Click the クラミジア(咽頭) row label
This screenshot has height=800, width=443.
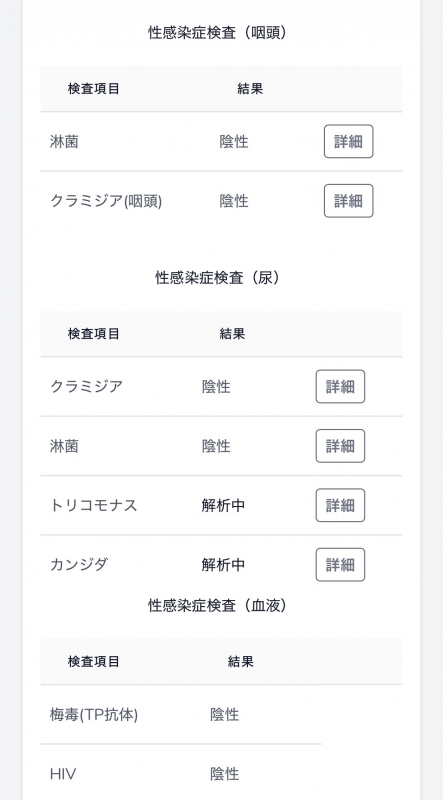[x=106, y=202]
